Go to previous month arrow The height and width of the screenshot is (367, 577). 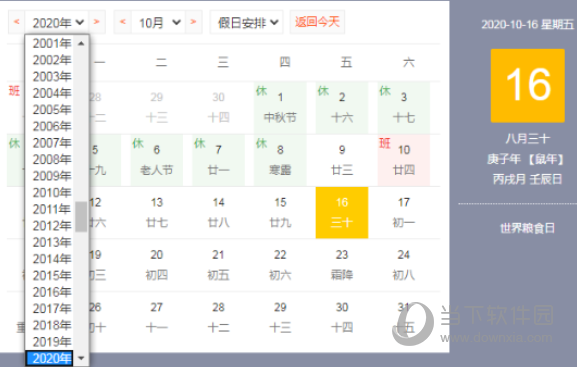[x=123, y=22]
